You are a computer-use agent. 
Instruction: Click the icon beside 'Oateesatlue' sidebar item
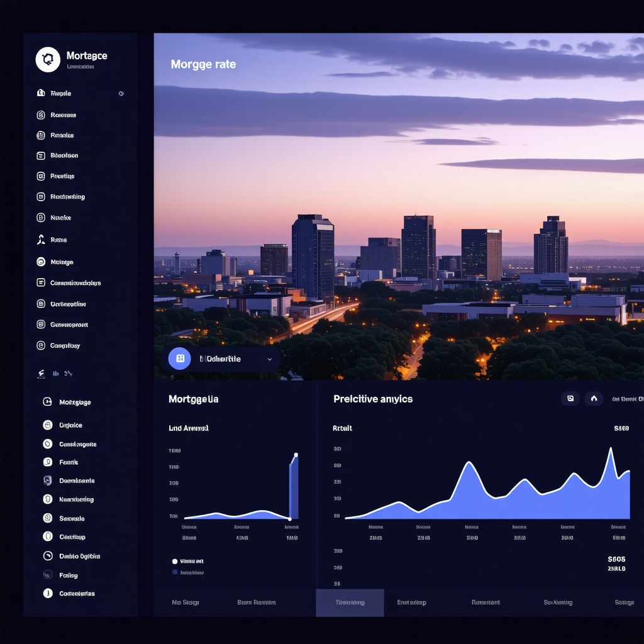41,304
